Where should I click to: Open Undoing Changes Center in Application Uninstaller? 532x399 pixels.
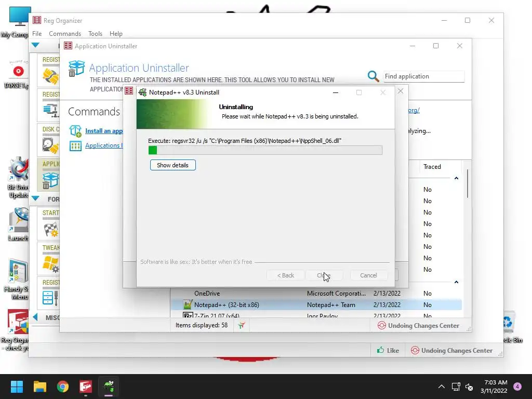[x=418, y=326]
